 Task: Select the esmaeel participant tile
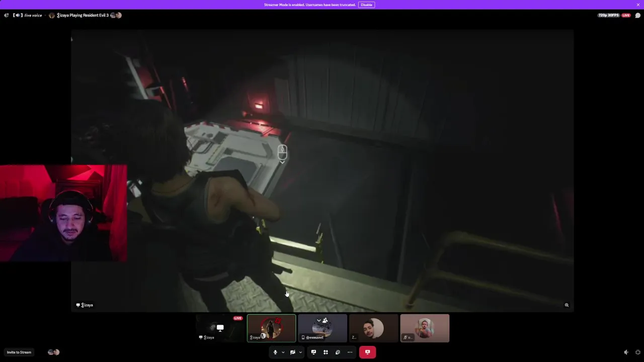(x=323, y=328)
